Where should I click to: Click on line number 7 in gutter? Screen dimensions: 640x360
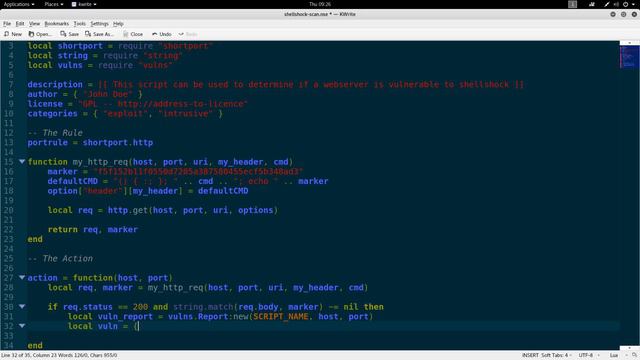coord(11,84)
